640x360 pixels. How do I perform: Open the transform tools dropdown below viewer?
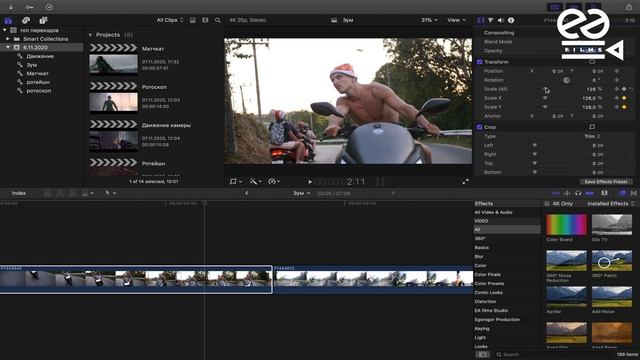pyautogui.click(x=236, y=182)
